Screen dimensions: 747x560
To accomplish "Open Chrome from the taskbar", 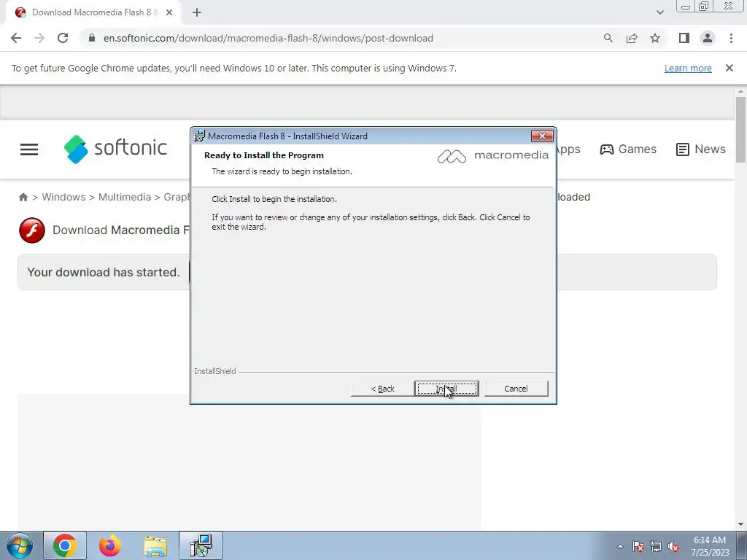I will pyautogui.click(x=65, y=545).
